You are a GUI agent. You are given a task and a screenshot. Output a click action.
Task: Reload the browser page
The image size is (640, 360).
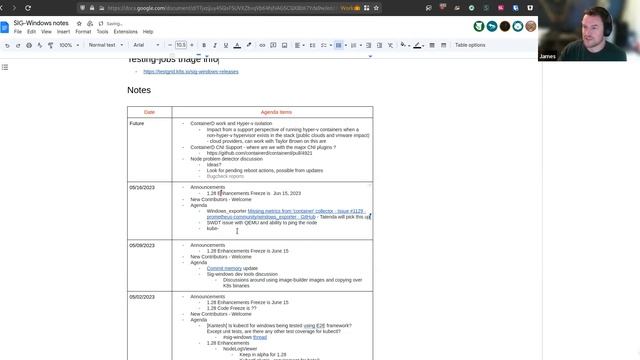tap(28, 8)
